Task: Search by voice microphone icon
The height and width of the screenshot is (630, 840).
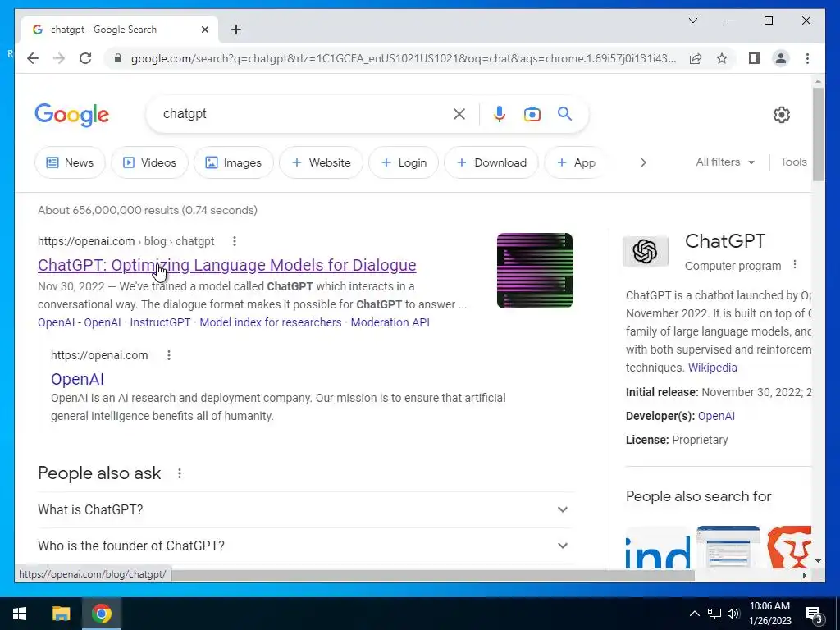Action: [500, 113]
